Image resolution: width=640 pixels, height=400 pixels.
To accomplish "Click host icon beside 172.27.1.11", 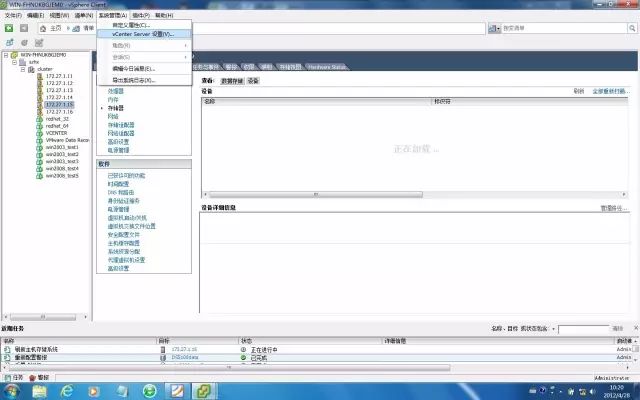I will tap(40, 76).
